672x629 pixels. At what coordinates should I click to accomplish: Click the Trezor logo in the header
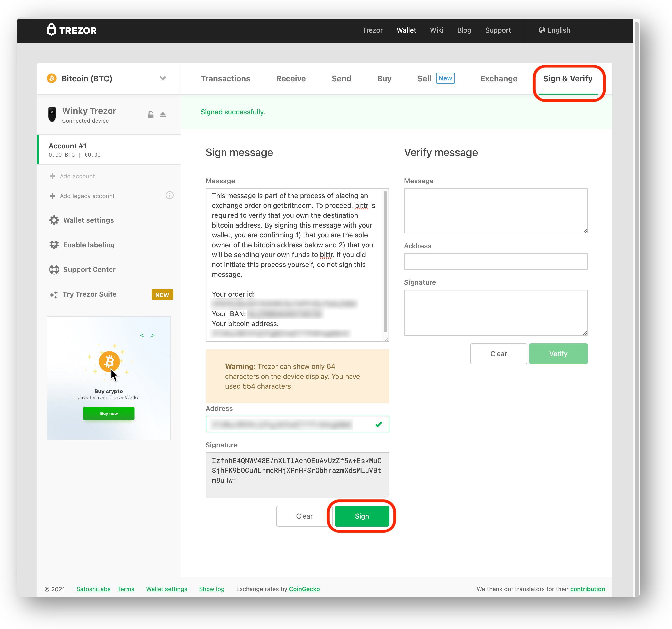tap(72, 30)
